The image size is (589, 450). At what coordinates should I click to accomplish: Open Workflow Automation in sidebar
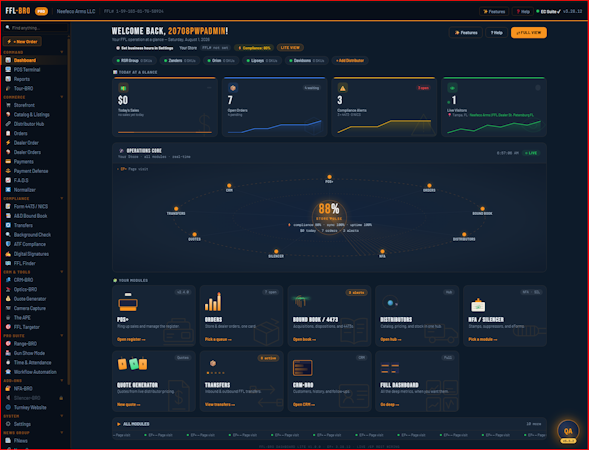click(x=35, y=372)
